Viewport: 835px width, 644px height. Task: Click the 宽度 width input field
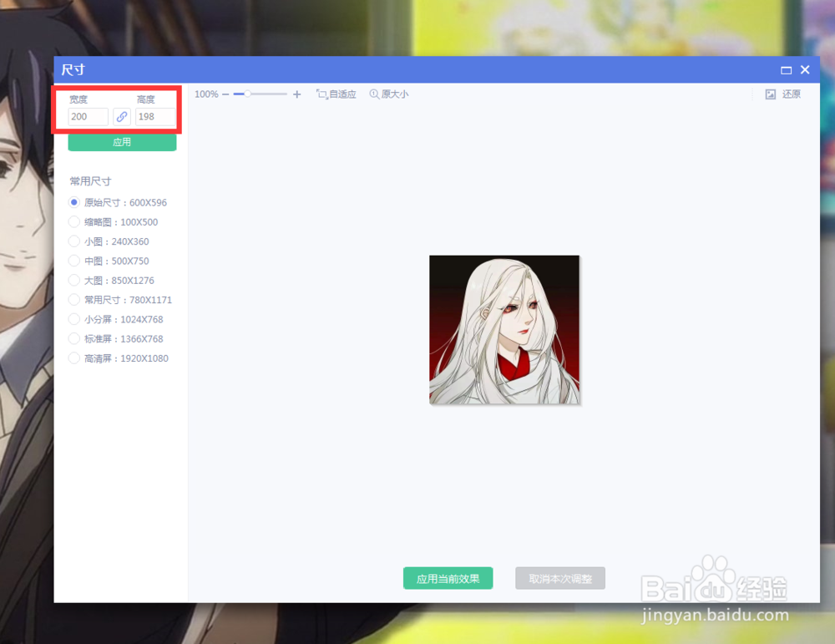pyautogui.click(x=89, y=117)
